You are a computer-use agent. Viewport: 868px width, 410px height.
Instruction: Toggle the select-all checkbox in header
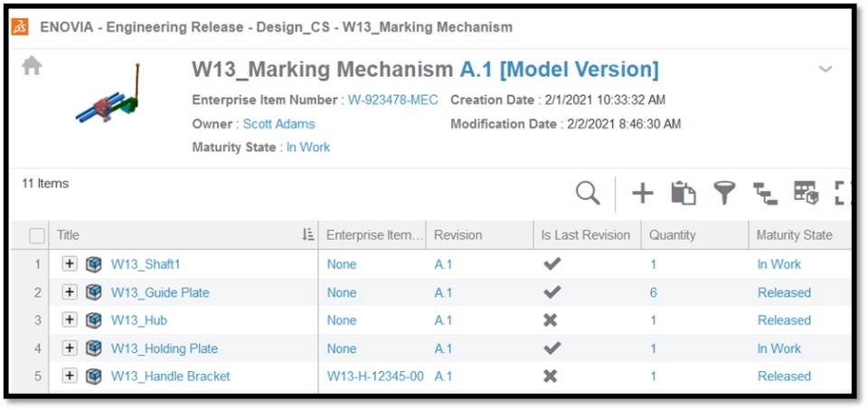tap(37, 236)
